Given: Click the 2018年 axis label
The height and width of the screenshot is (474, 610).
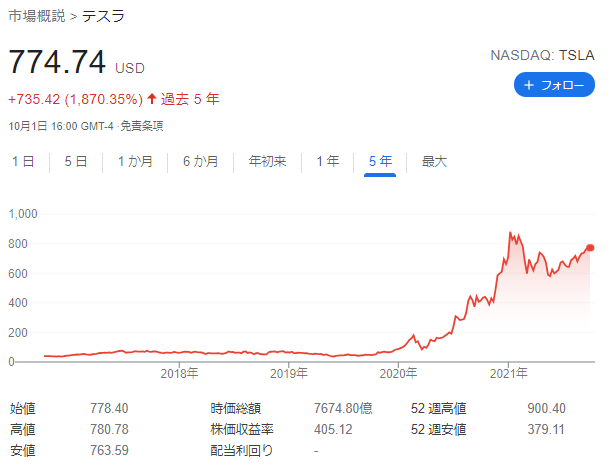Looking at the screenshot, I should 179,374.
